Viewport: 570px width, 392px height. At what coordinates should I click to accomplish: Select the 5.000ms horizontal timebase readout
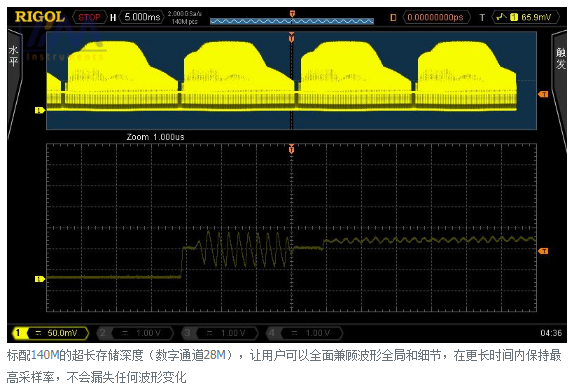tap(142, 17)
